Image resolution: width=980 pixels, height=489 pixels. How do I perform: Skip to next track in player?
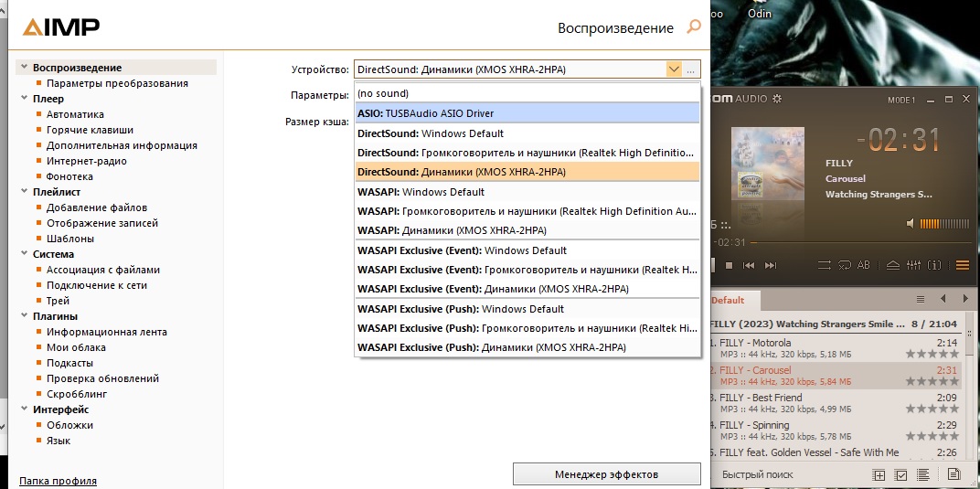pyautogui.click(x=771, y=265)
